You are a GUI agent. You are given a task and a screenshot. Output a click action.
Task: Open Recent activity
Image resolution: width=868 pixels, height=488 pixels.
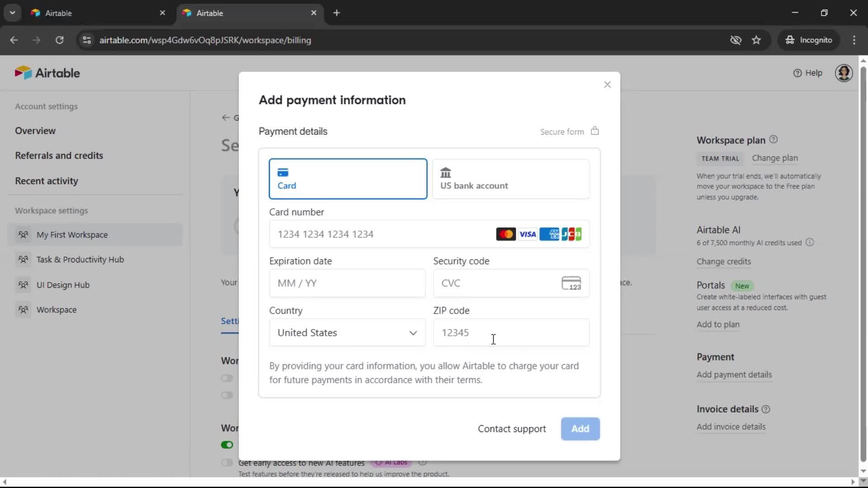point(47,181)
